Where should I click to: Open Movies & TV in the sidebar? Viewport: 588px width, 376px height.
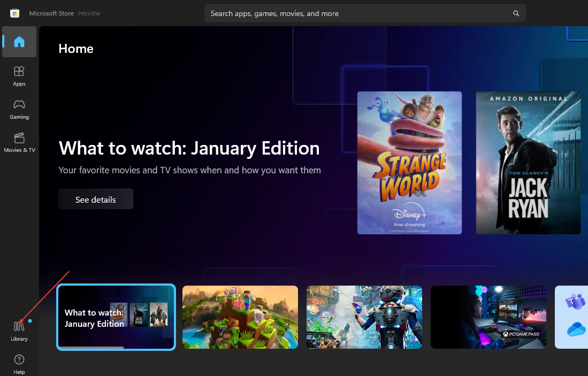click(x=19, y=142)
